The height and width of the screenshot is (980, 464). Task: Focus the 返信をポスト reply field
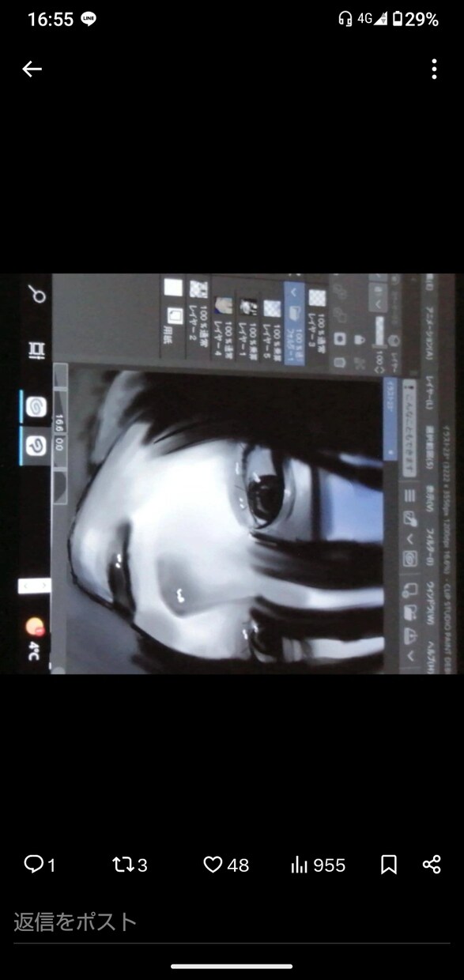pyautogui.click(x=232, y=922)
